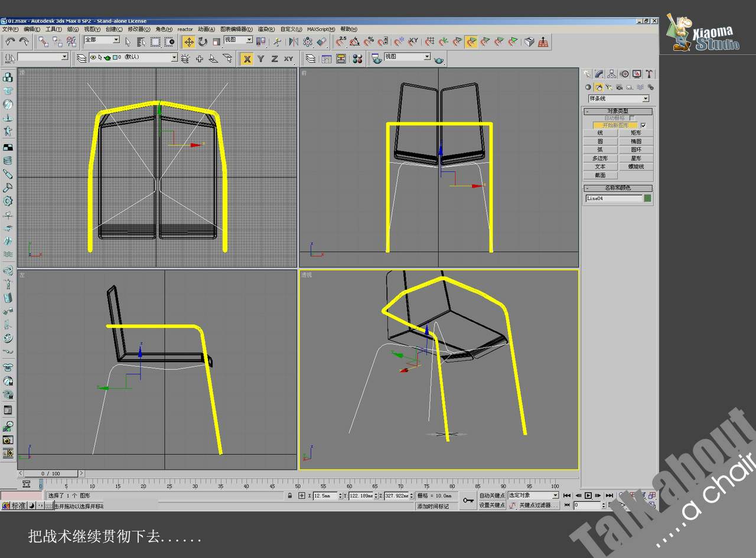Open the Modify panel tab icon

click(x=599, y=74)
